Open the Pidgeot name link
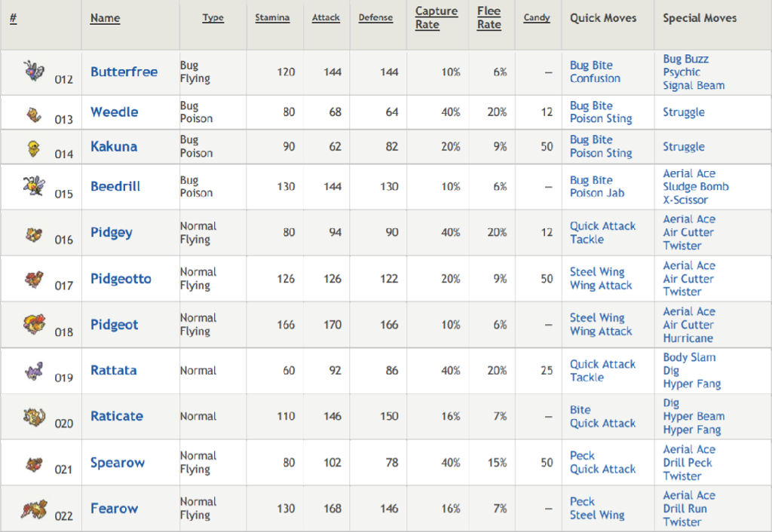The image size is (772, 532). point(115,325)
